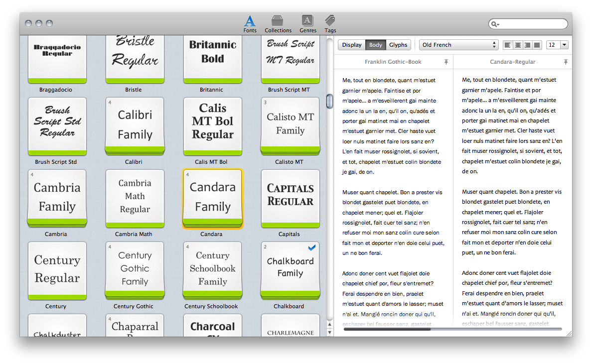This screenshot has height=364, width=592.
Task: Select the Century Regular font card
Action: coord(57,271)
